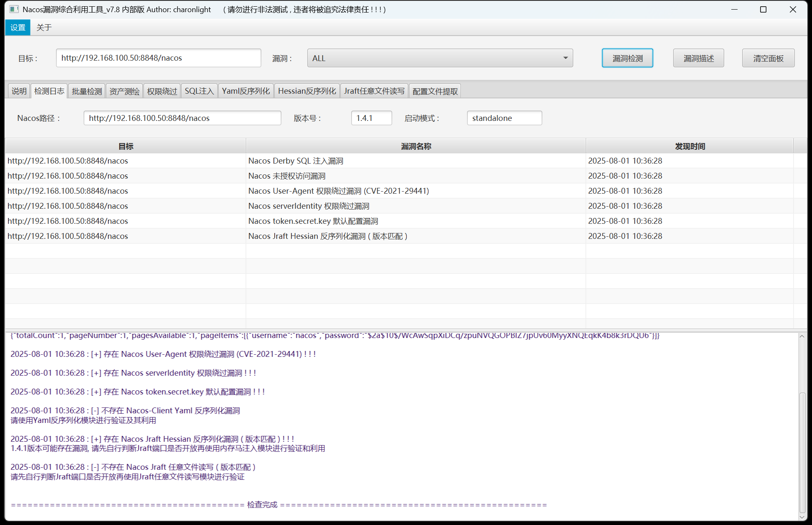Click the 漏洞检测 button
812x525 pixels.
pos(627,58)
